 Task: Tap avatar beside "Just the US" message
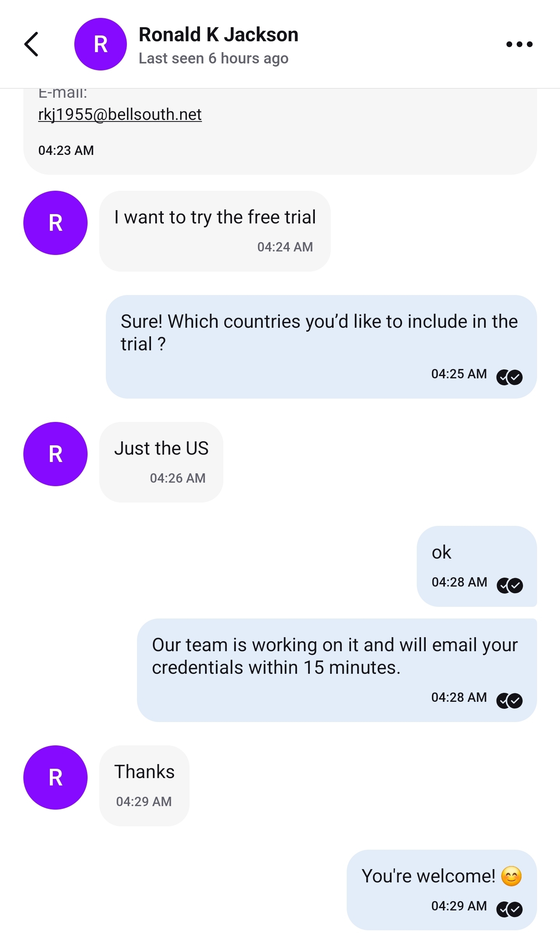[55, 454]
